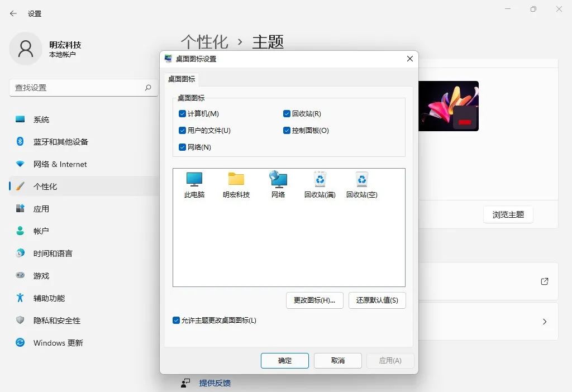Screen dimensions: 572x392
Task: Open 蓝牙和其他设备 settings category
Action: 83,141
